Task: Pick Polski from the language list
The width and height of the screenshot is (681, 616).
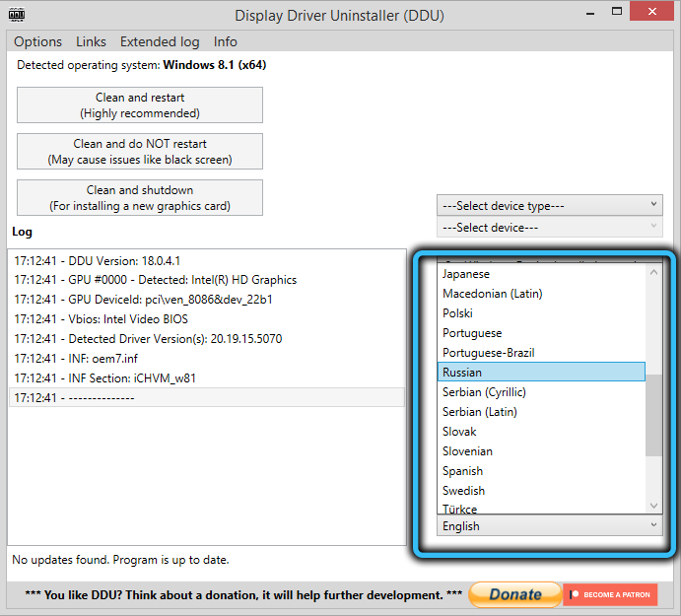Action: (540, 313)
